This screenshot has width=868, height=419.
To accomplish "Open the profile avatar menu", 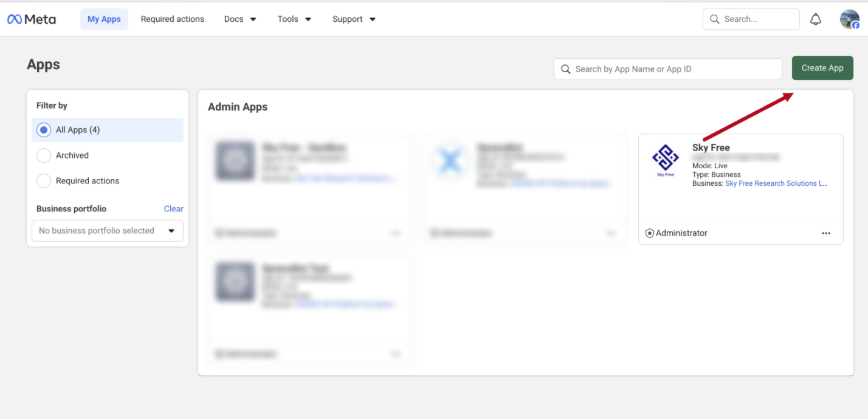I will 850,19.
